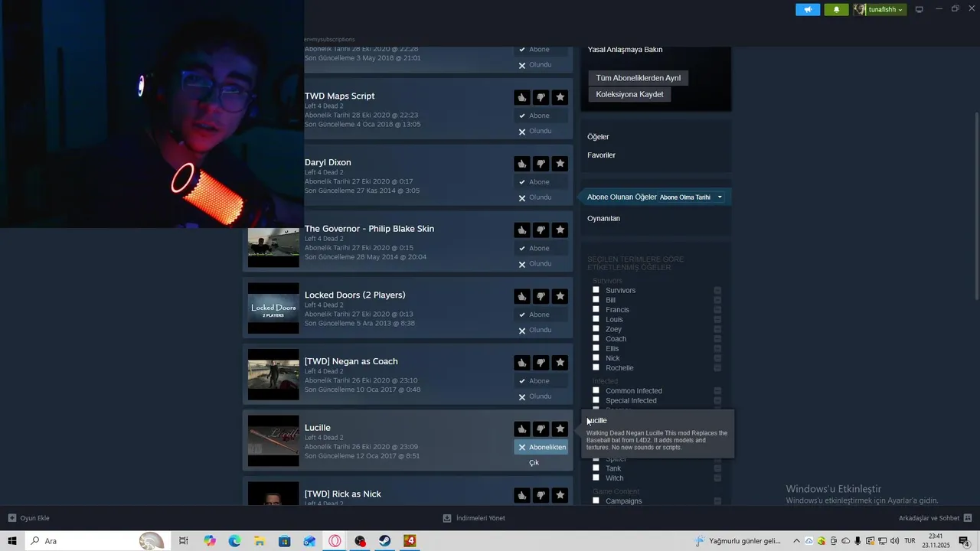Thumbs up [TWD] Rick as Nick
Image resolution: width=980 pixels, height=551 pixels.
pos(521,495)
